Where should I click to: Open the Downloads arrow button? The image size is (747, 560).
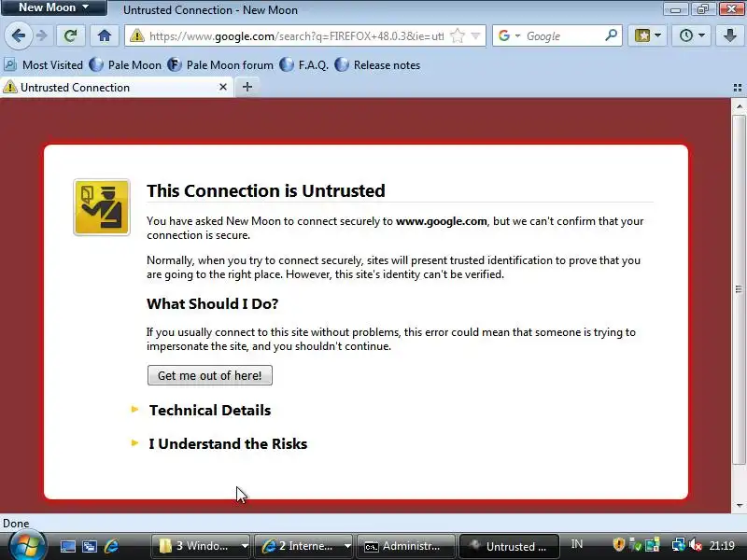pos(729,35)
